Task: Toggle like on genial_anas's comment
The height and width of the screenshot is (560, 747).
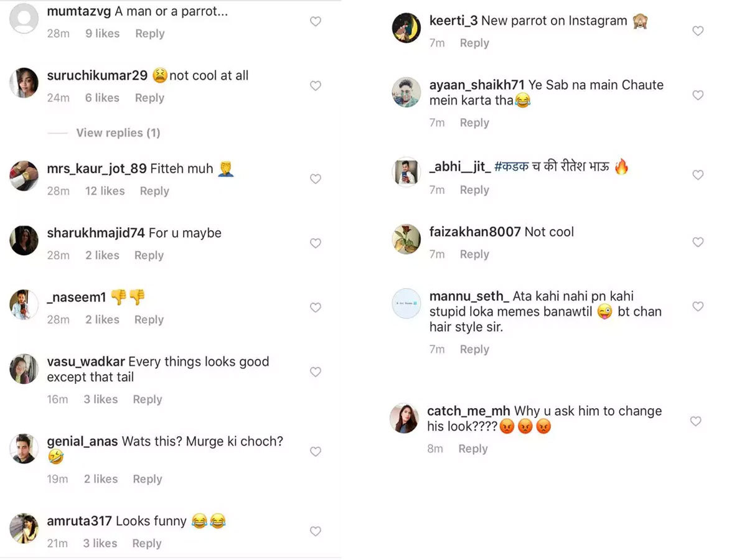Action: [x=316, y=451]
